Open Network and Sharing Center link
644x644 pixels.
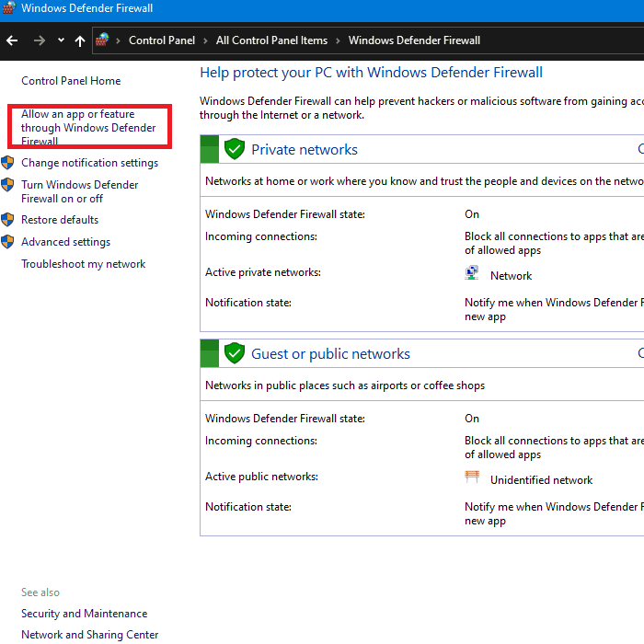click(x=89, y=635)
